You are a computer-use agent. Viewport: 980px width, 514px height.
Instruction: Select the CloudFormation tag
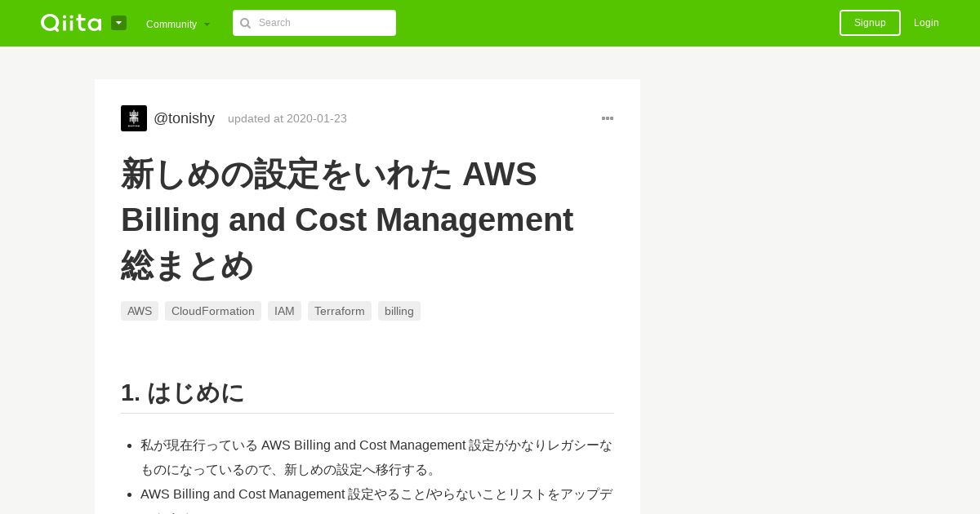pyautogui.click(x=213, y=311)
